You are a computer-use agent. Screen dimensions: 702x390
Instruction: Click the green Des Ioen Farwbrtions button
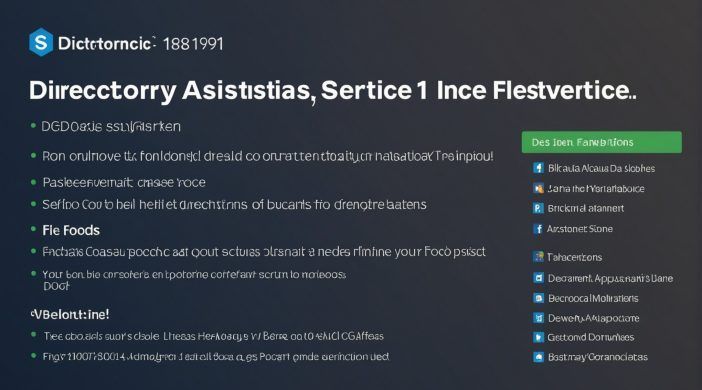(x=602, y=142)
